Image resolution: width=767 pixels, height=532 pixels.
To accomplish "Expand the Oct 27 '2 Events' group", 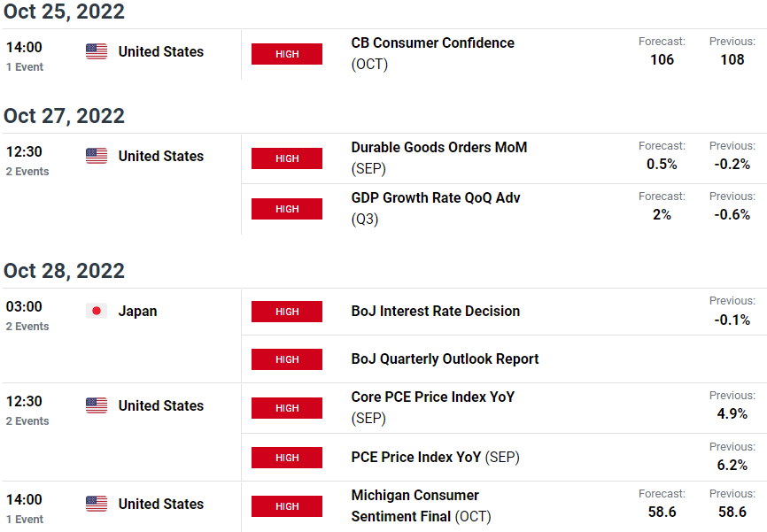I will coord(27,172).
